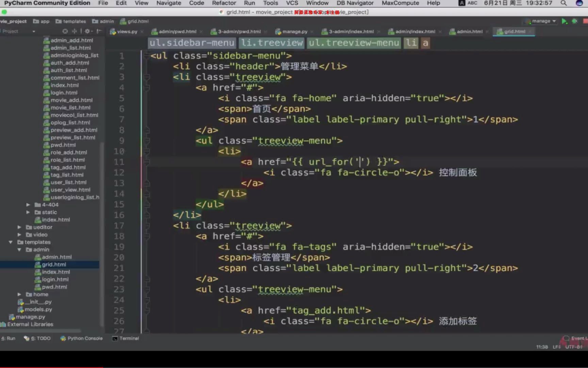The image size is (588, 368).
Task: Click the scroll-from-source target icon in Project panel
Action: [x=65, y=31]
